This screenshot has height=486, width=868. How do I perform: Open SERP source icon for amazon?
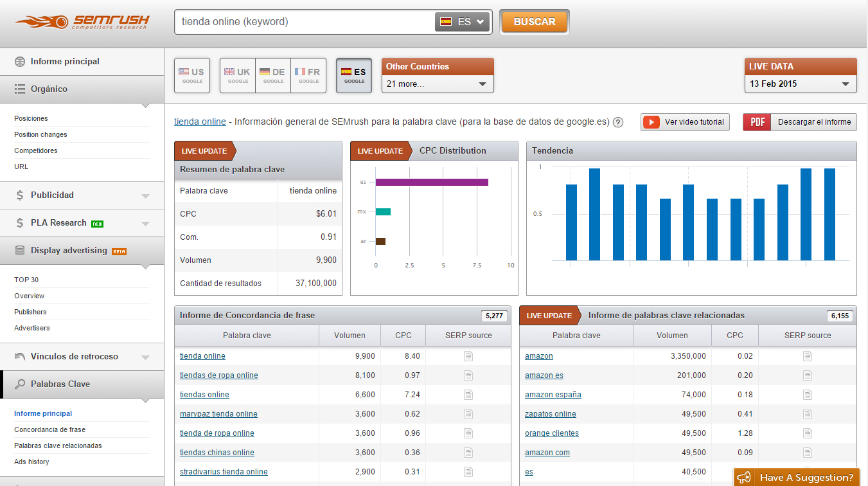(808, 356)
